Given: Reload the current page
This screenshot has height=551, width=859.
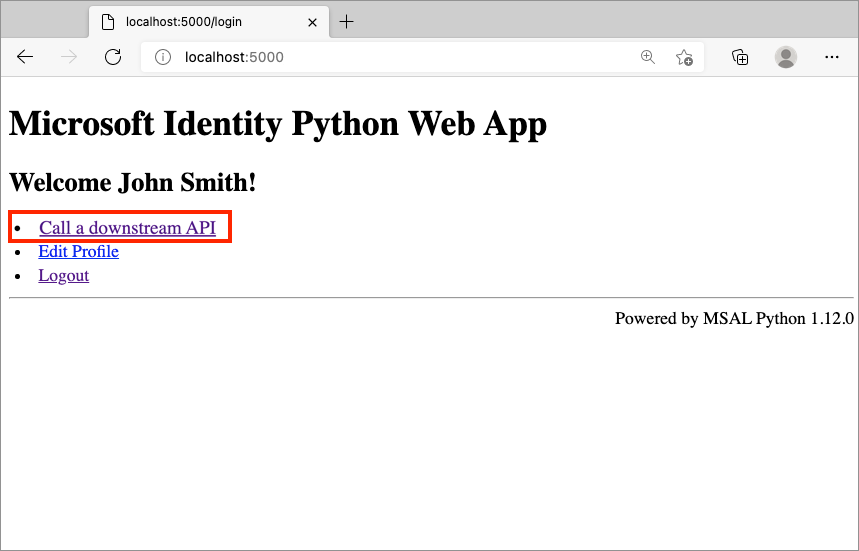Looking at the screenshot, I should (113, 57).
